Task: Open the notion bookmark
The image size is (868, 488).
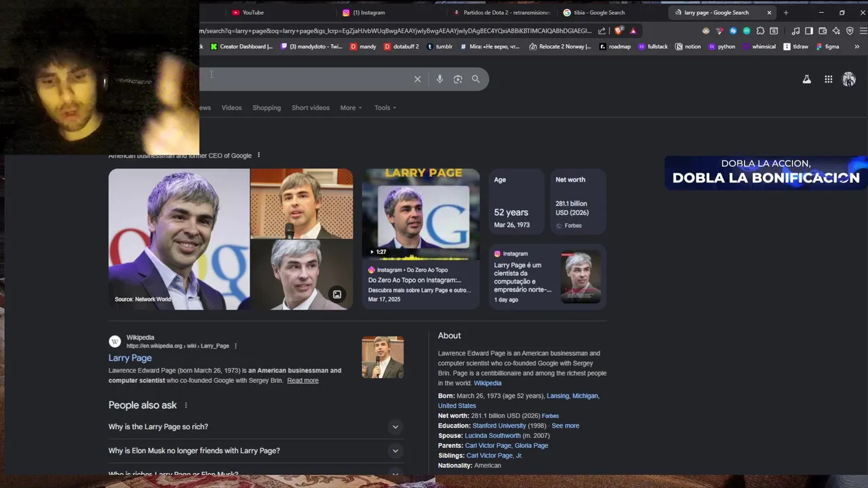Action: pyautogui.click(x=688, y=47)
